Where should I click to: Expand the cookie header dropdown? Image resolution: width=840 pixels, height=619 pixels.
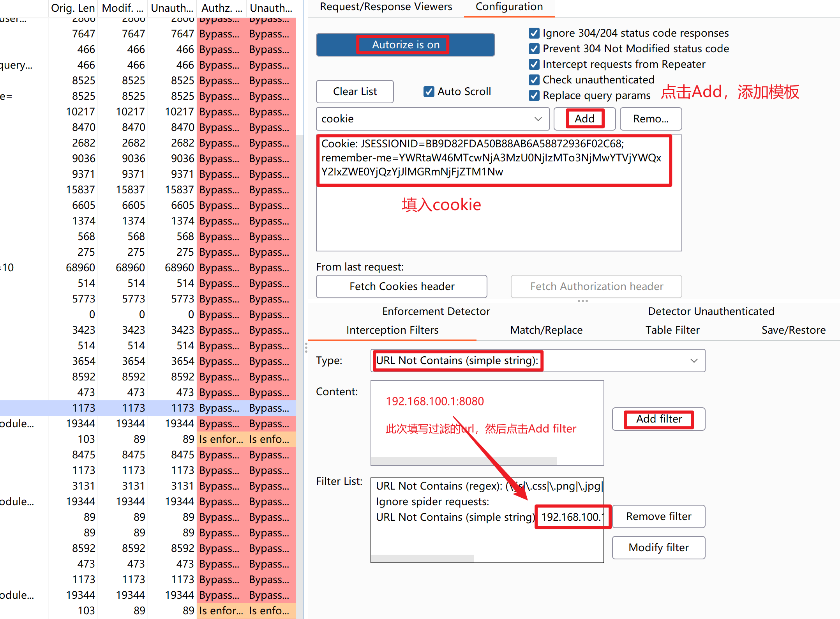click(538, 119)
